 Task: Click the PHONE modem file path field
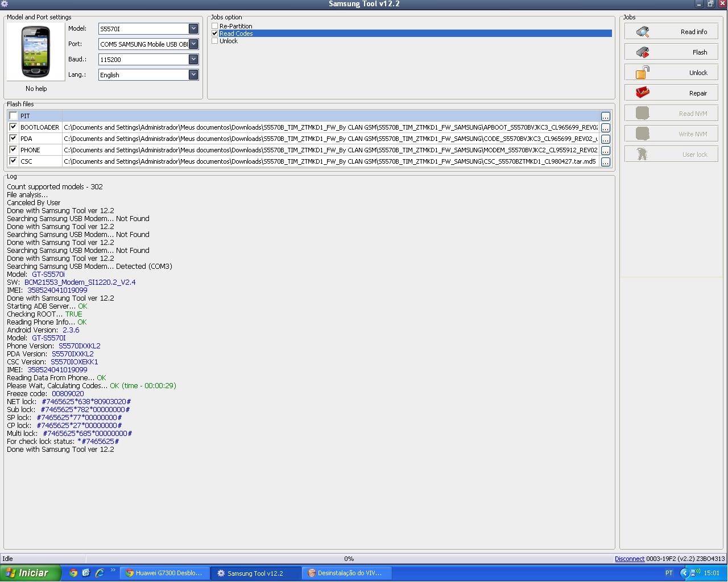point(330,150)
